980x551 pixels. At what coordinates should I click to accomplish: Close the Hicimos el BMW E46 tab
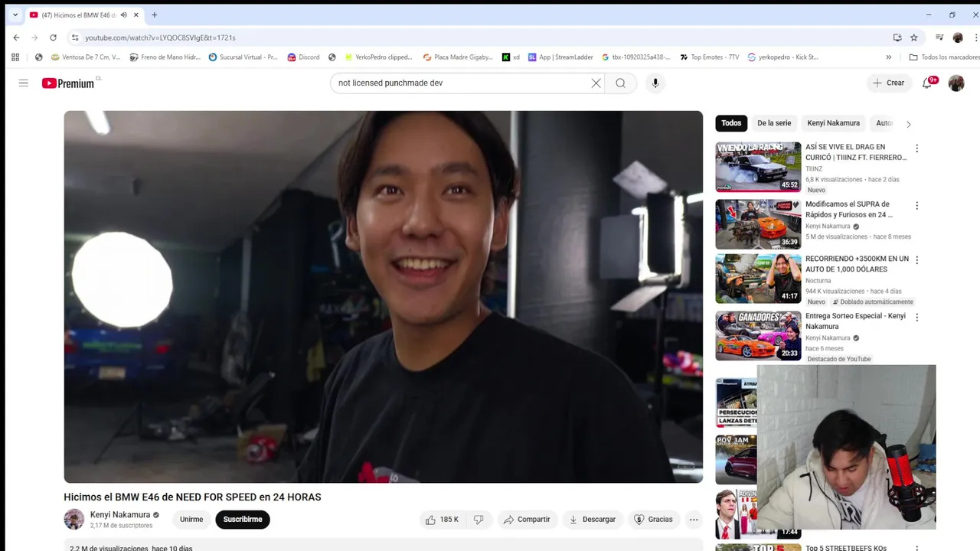tap(136, 15)
